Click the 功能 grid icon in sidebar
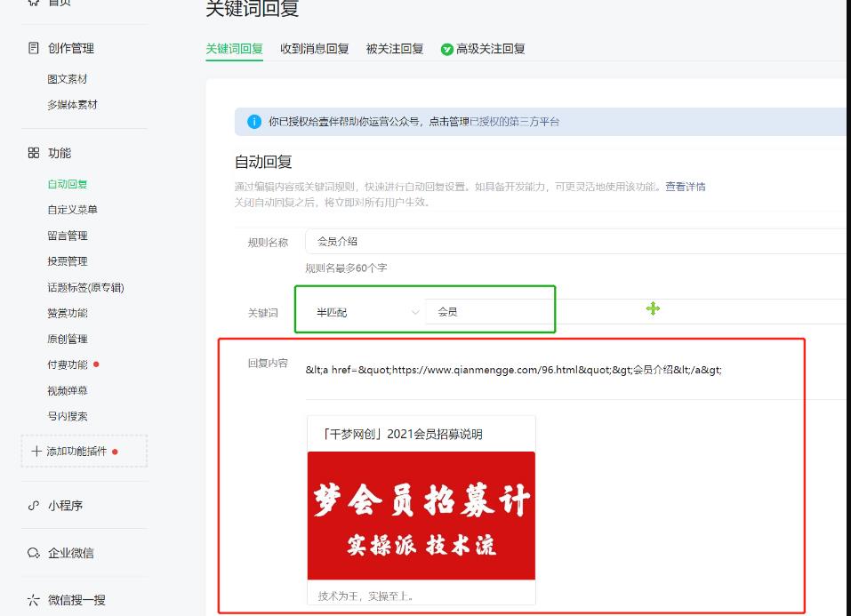 pos(32,152)
